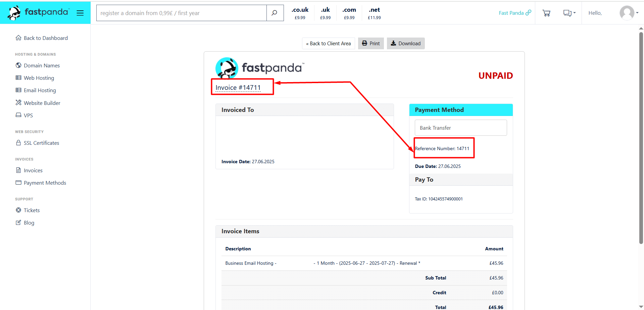The image size is (644, 310).
Task: Open the user avatar account menu
Action: pyautogui.click(x=629, y=13)
